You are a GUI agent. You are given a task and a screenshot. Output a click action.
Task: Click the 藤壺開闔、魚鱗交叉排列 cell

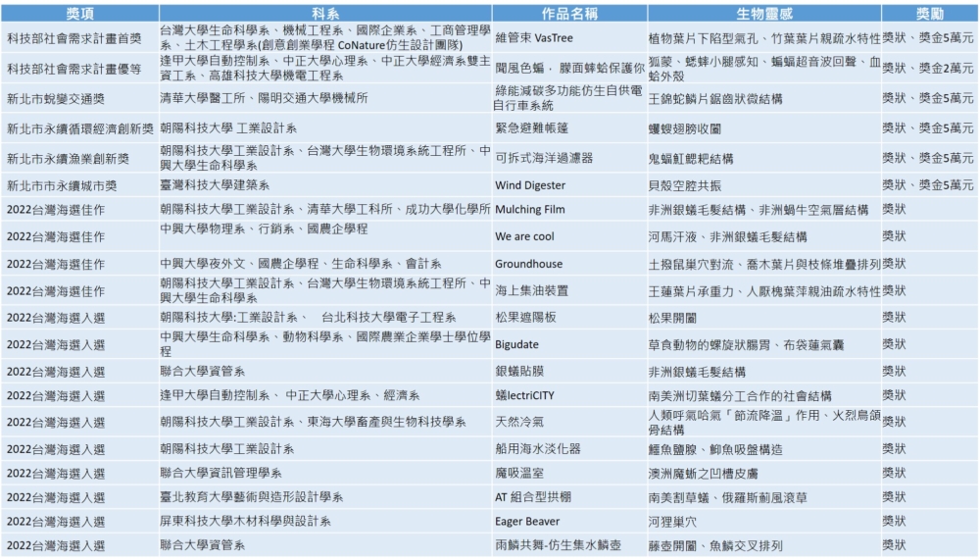764,545
